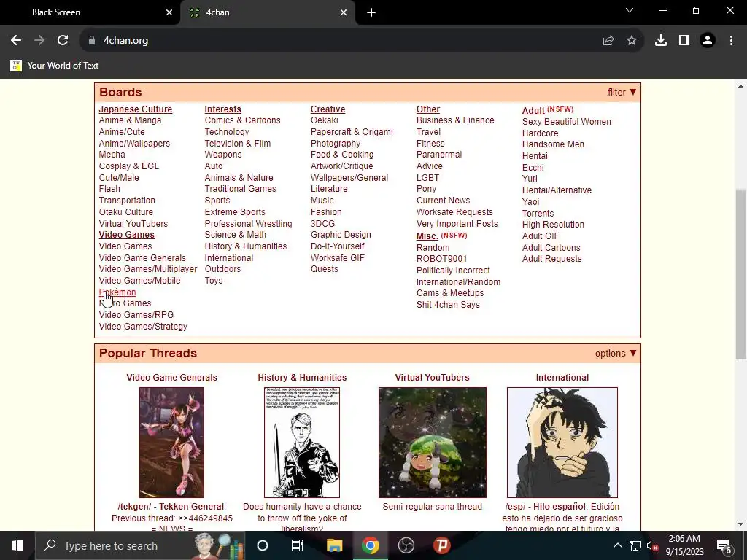Open the Tekken General thread thumbnail
The height and width of the screenshot is (560, 747).
[x=171, y=443]
